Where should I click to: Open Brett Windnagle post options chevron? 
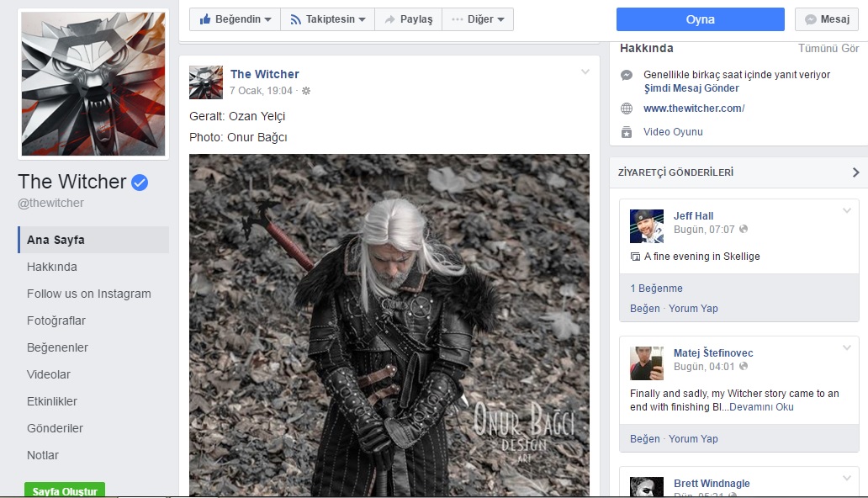(847, 478)
